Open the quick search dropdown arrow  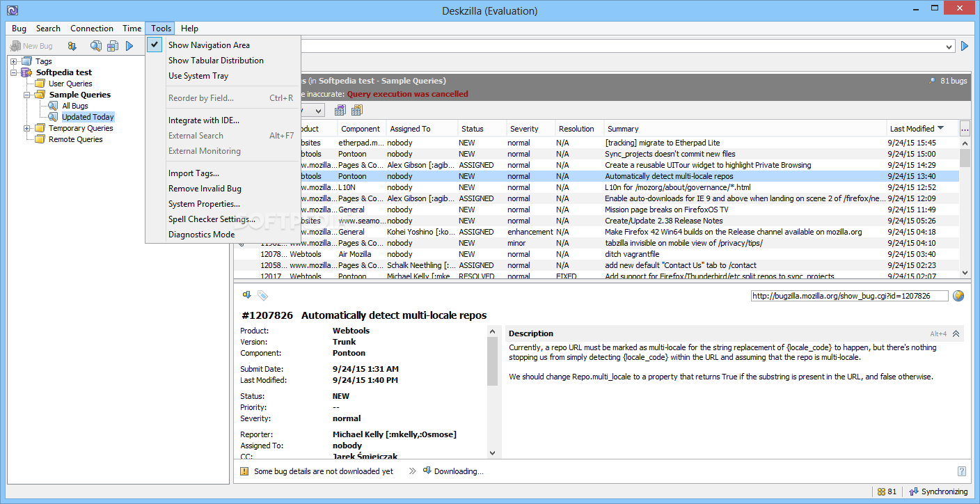949,47
